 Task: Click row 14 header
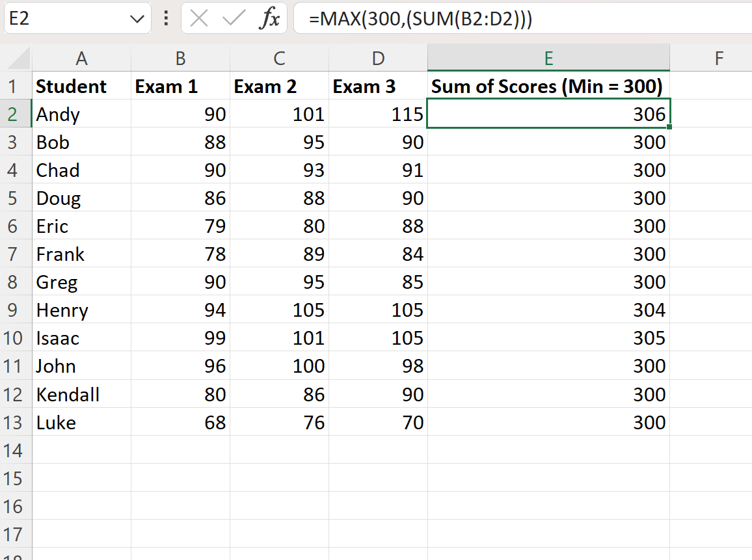[x=16, y=450]
